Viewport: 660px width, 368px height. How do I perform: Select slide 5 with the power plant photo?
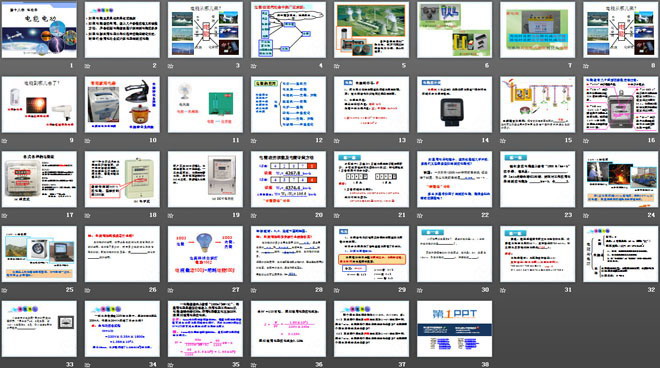(x=372, y=30)
